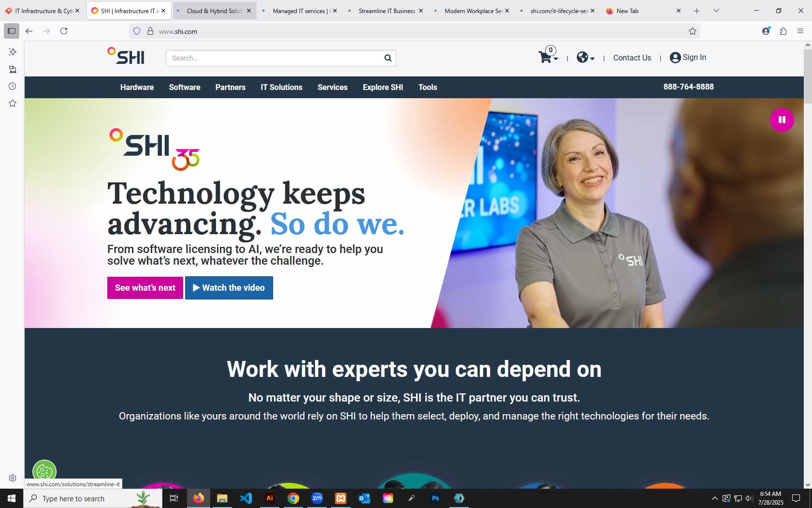The width and height of the screenshot is (812, 508).
Task: Open Zoom from taskbar
Action: [317, 498]
